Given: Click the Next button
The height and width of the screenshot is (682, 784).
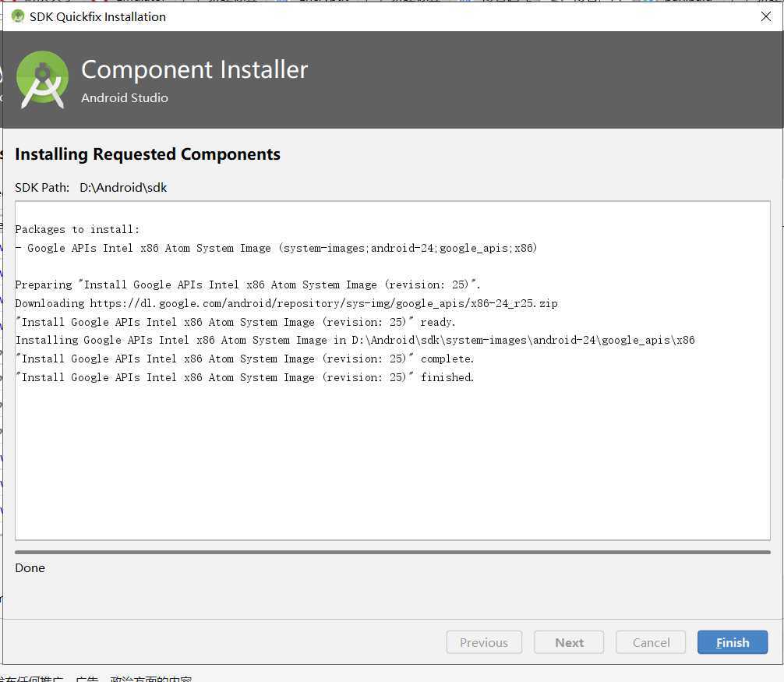Looking at the screenshot, I should click(x=569, y=642).
